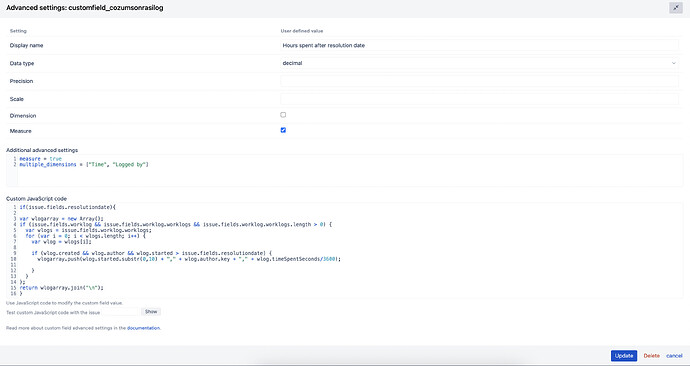This screenshot has width=690, height=366.
Task: Click the 'Display name' setting label
Action: pos(26,45)
